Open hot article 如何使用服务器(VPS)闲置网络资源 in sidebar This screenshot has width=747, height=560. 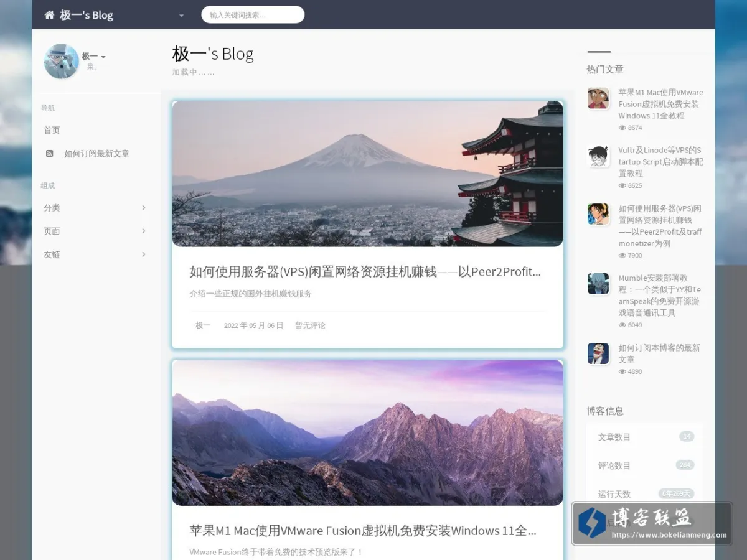pos(660,226)
